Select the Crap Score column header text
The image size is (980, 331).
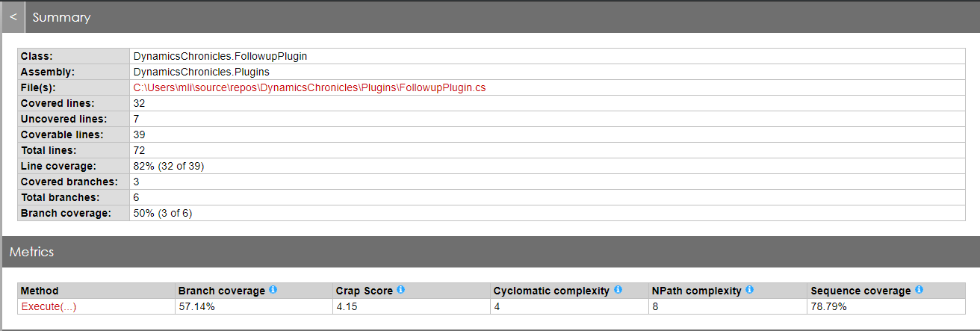click(365, 291)
